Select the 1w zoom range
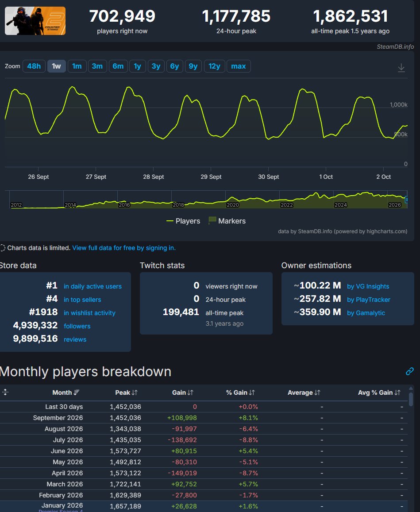 57,66
